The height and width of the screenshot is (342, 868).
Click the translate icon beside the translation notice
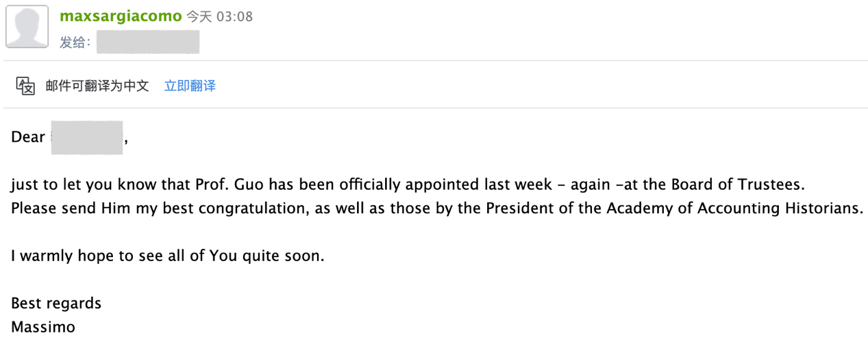25,86
